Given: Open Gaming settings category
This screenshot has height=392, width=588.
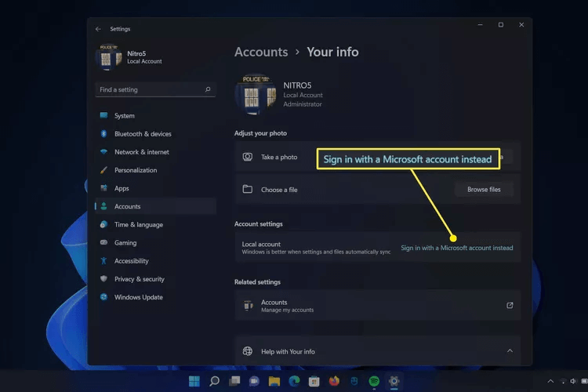Looking at the screenshot, I should point(156,243).
